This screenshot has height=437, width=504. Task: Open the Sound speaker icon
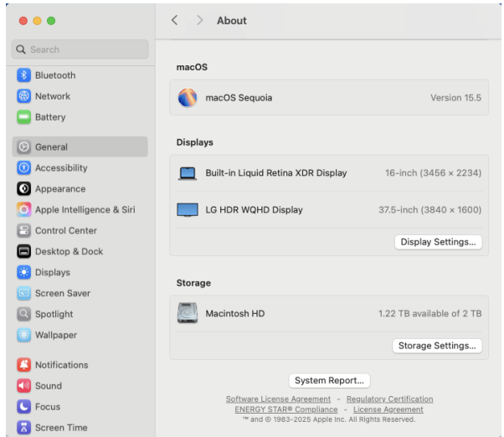[23, 386]
